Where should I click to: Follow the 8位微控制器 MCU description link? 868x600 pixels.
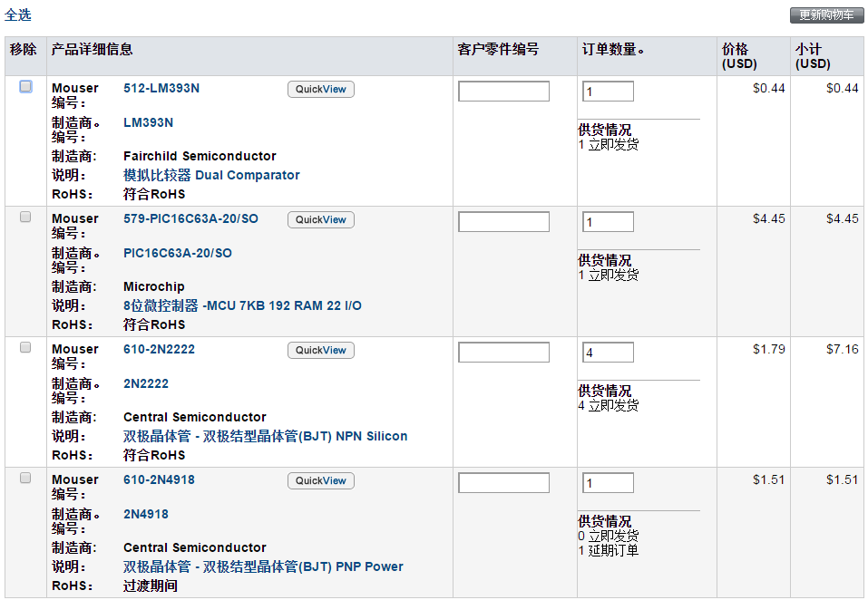[242, 305]
